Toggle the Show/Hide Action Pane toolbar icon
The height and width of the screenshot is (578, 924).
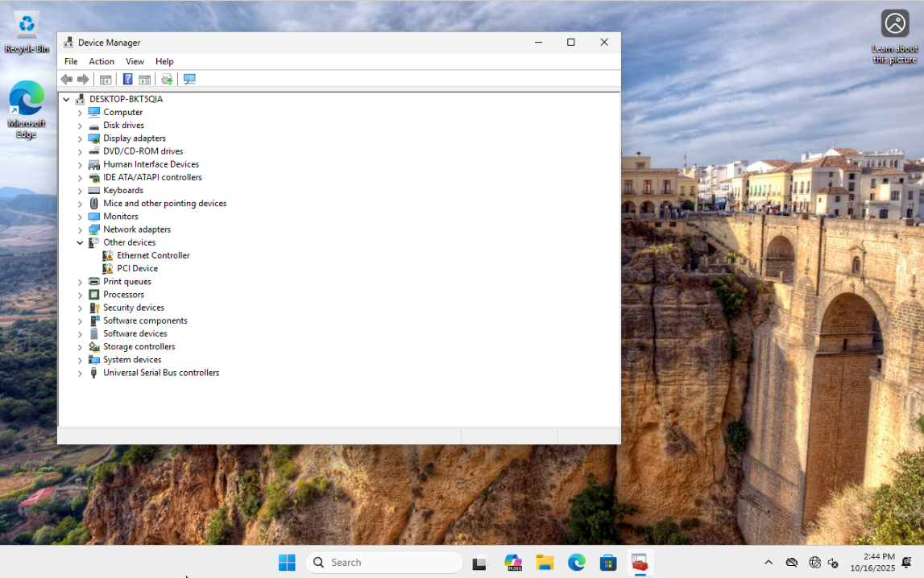pos(144,79)
